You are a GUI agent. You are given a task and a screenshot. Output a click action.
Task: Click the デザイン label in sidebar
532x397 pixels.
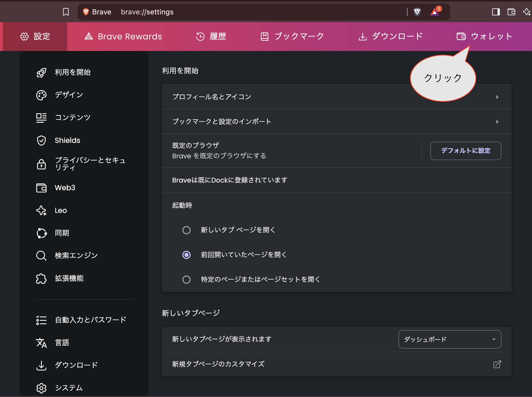pos(69,95)
